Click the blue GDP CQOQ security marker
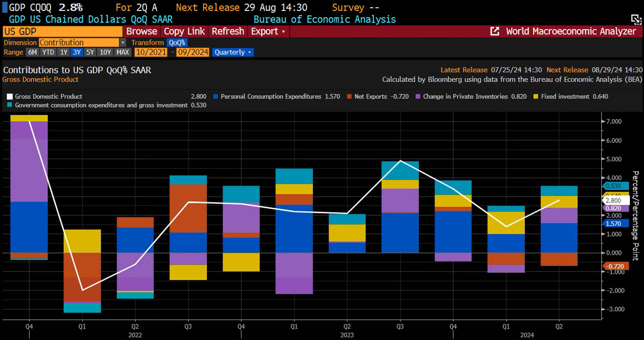 (4, 7)
